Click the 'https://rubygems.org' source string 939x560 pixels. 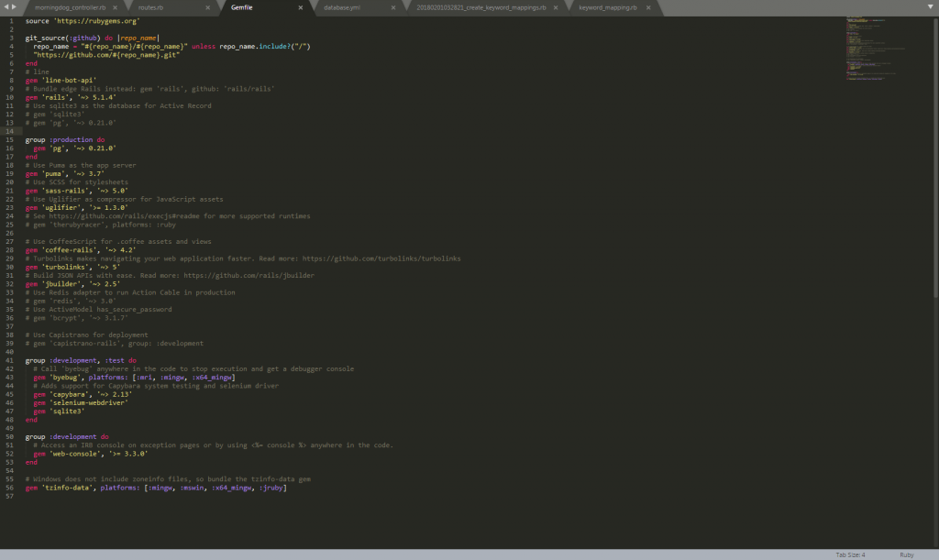[96, 21]
